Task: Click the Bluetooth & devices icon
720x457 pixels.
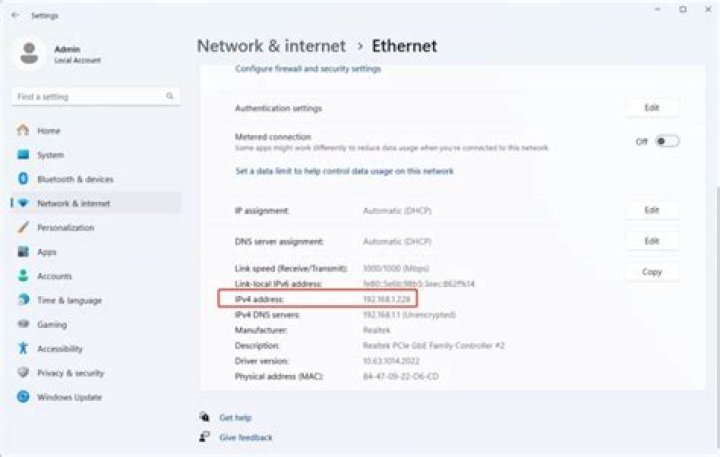Action: [23, 179]
